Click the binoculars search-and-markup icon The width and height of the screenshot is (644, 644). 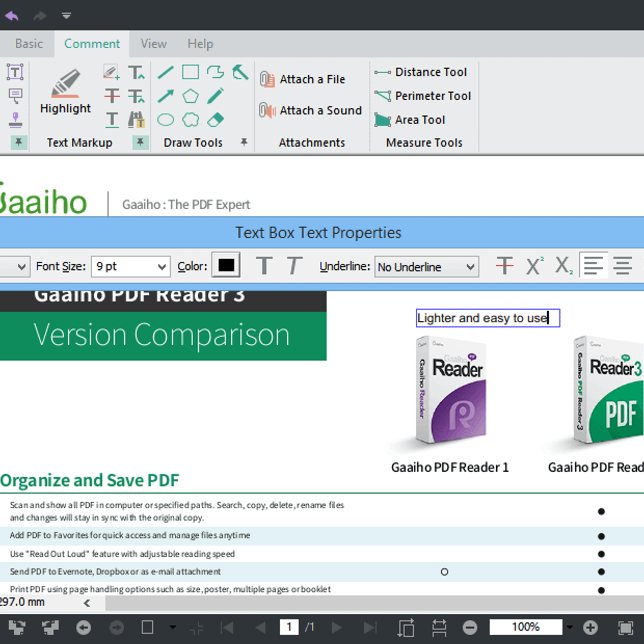coord(136,120)
